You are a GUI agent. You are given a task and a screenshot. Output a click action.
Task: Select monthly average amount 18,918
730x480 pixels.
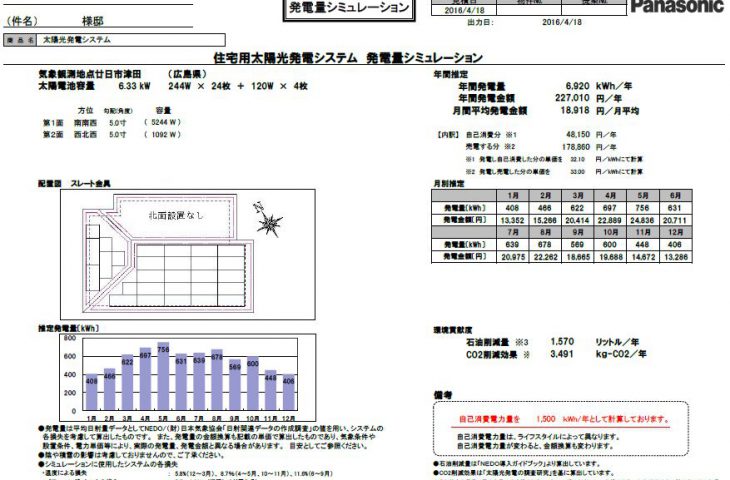pyautogui.click(x=575, y=110)
